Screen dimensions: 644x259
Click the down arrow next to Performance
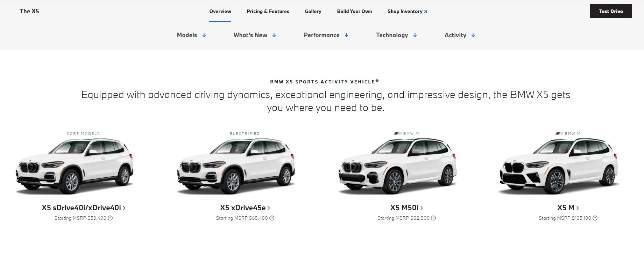click(x=346, y=35)
